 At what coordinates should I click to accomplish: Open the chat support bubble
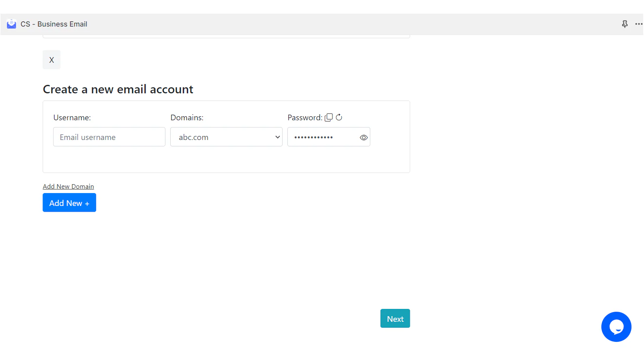(616, 327)
